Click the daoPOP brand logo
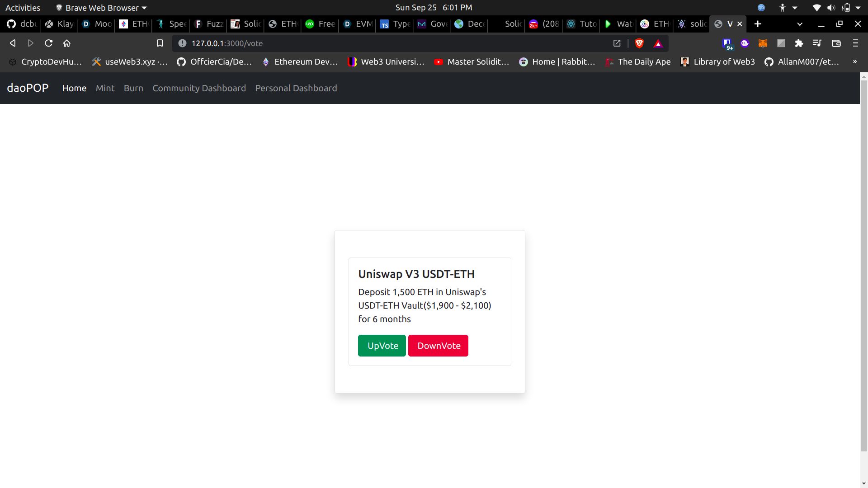Viewport: 868px width, 488px height. pyautogui.click(x=28, y=88)
